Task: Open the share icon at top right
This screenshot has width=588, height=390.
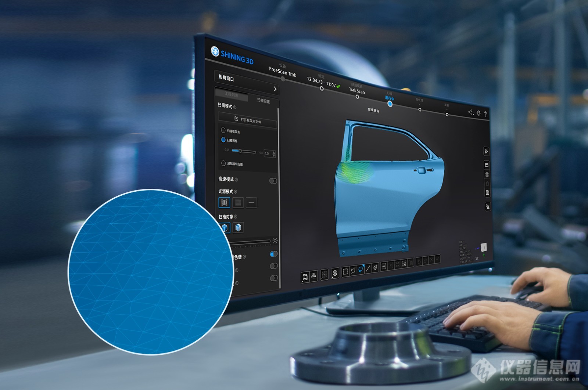Action: tap(471, 112)
